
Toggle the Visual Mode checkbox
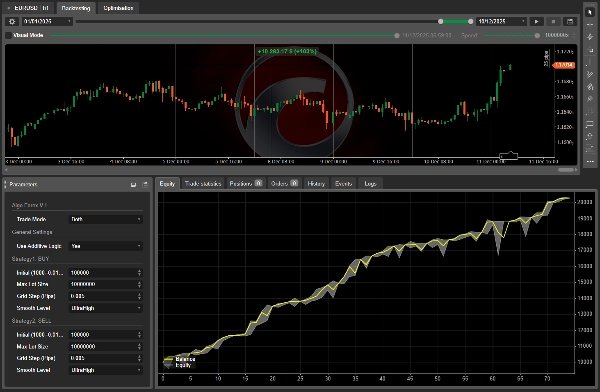click(8, 35)
